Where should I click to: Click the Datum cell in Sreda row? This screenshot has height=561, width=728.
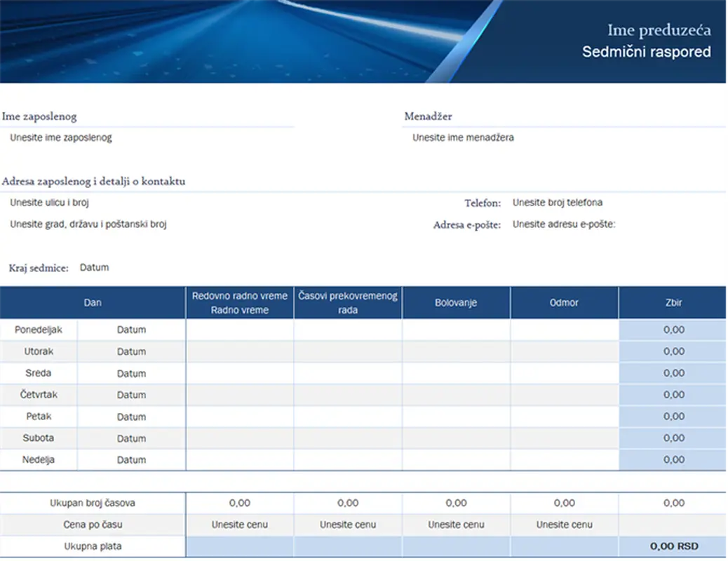coord(131,374)
